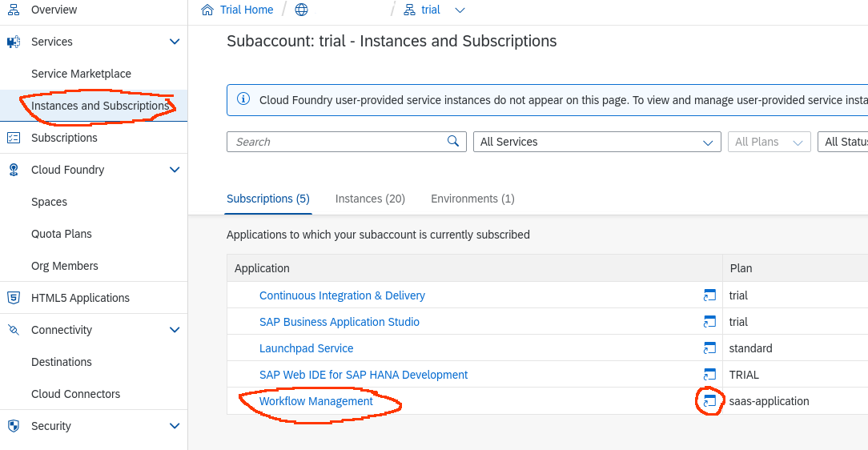Click the Security shield icon

[x=14, y=426]
